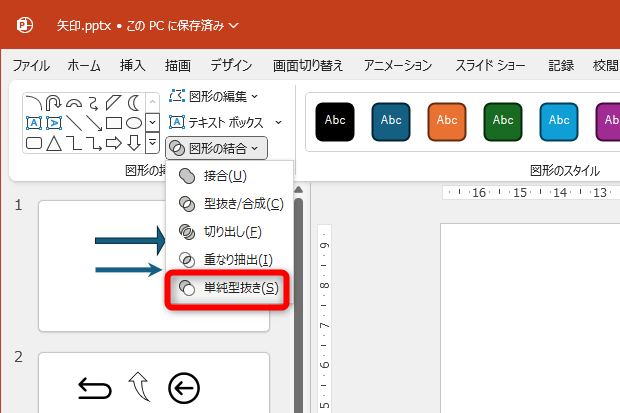Select the rectangle shape
Viewport: 620px width, 413px height.
[x=113, y=123]
